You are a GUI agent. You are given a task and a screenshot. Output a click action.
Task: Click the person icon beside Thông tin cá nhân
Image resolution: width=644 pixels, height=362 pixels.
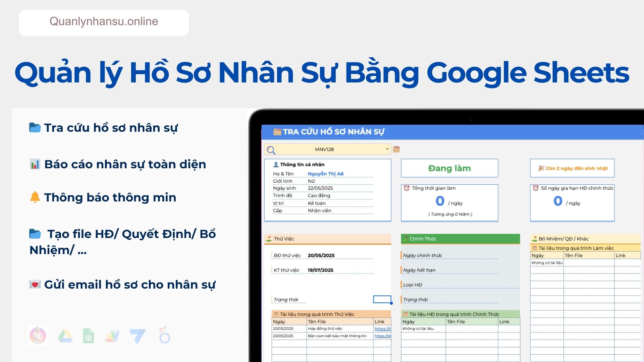coord(276,164)
